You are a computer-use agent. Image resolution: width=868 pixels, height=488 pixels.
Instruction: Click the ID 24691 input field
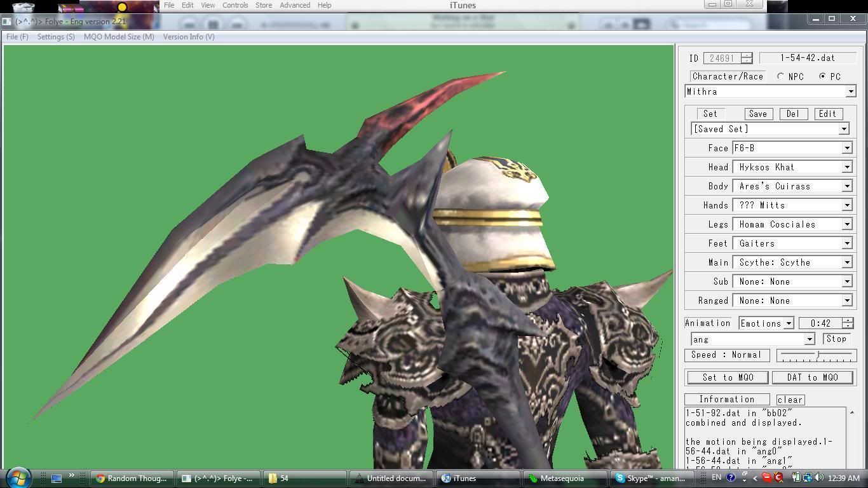point(722,58)
